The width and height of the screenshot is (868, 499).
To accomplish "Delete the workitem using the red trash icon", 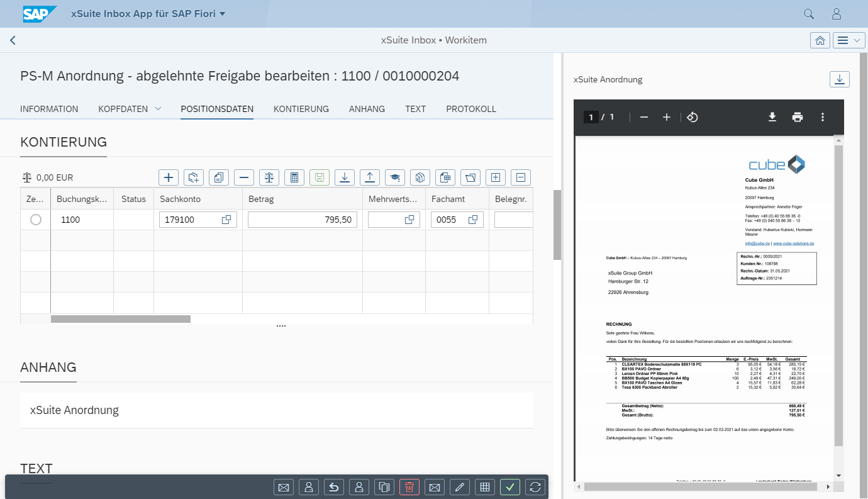I will 409,486.
